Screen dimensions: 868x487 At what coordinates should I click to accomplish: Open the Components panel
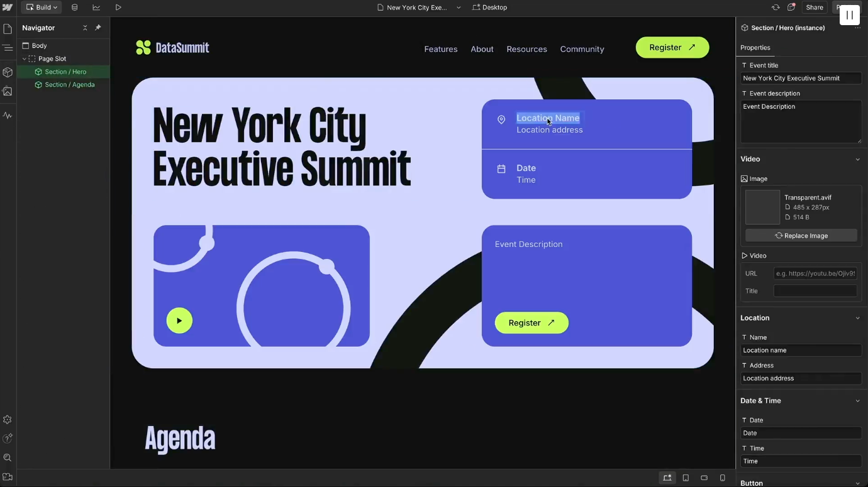coord(8,72)
